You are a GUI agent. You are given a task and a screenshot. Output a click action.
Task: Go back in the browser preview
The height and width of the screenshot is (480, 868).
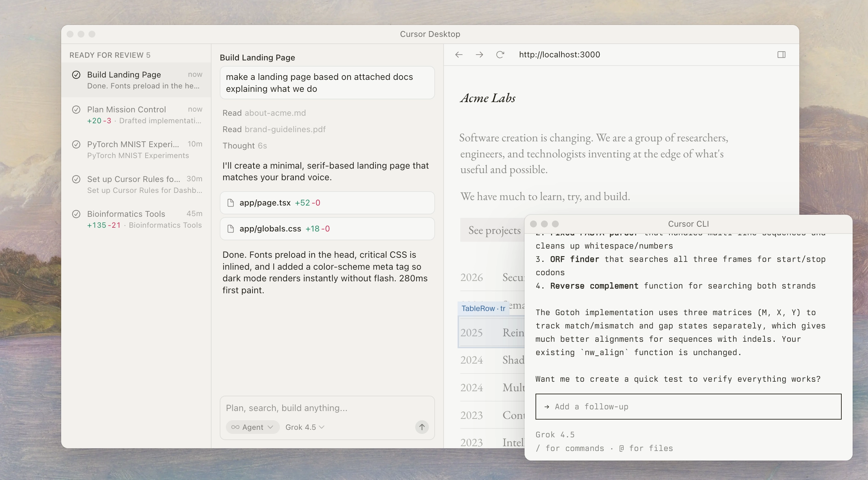459,55
